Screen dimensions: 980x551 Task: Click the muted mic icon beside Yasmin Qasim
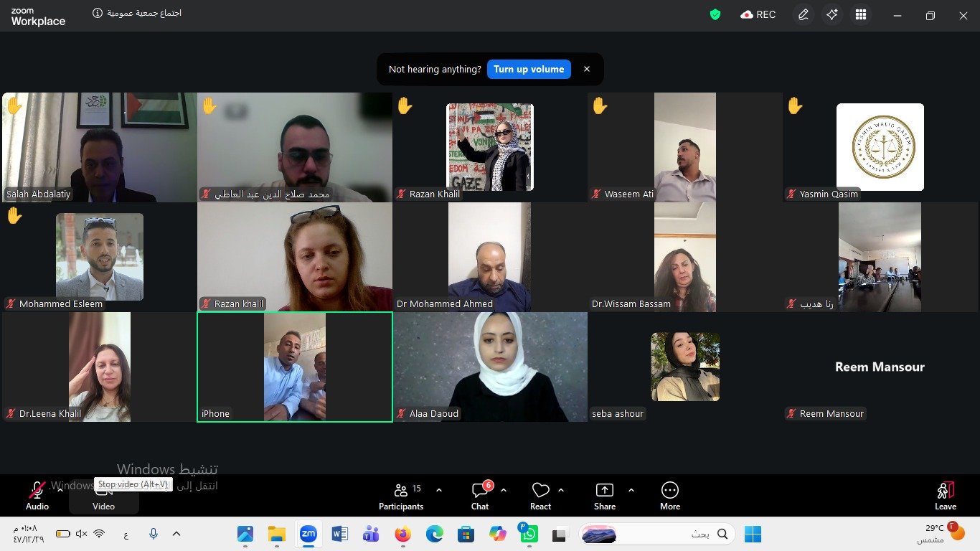pos(792,194)
